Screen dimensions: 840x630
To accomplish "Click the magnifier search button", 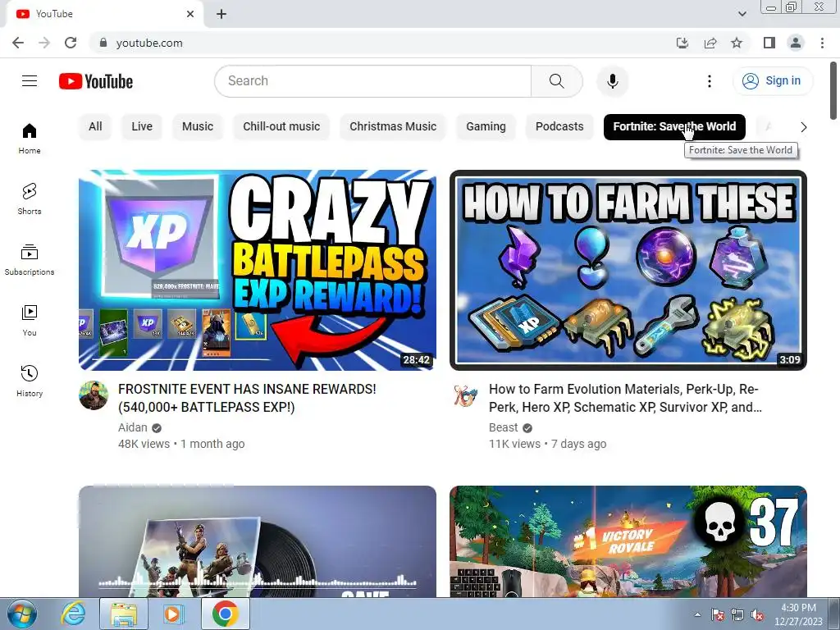I will point(557,81).
